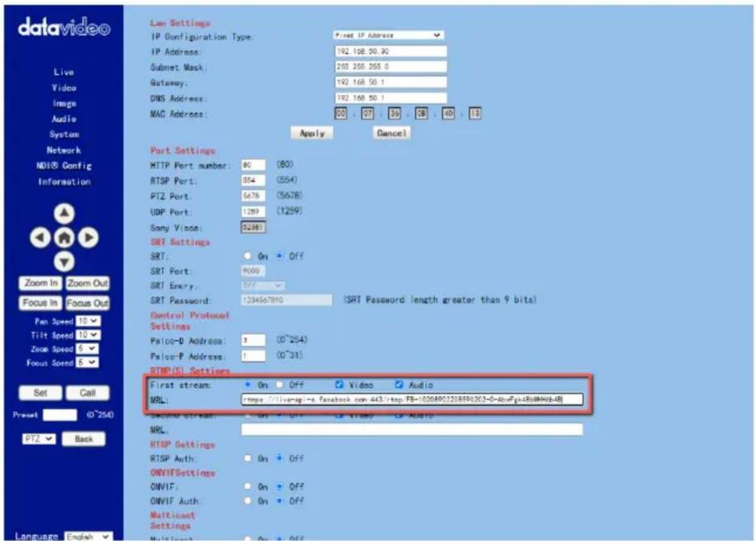Return camera to home position icon
This screenshot has height=541, width=756.
click(x=64, y=237)
